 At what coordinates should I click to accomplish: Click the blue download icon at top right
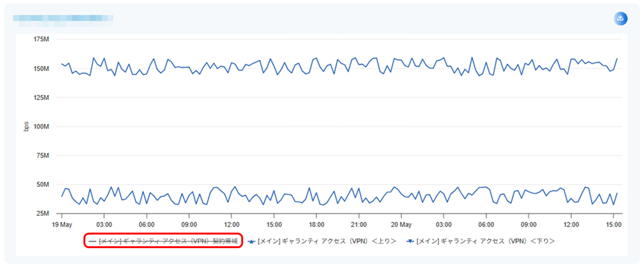click(x=621, y=18)
